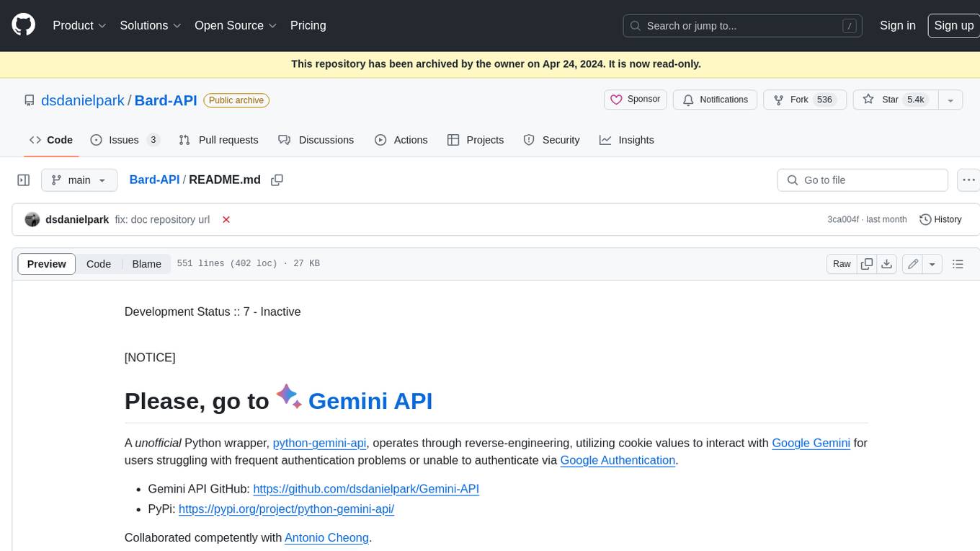Click the Fork count 536

pyautogui.click(x=824, y=100)
